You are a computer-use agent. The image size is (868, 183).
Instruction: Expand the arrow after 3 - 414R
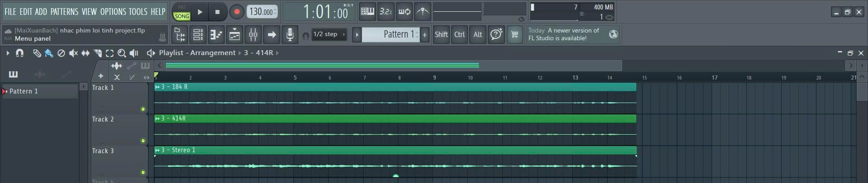coord(277,53)
